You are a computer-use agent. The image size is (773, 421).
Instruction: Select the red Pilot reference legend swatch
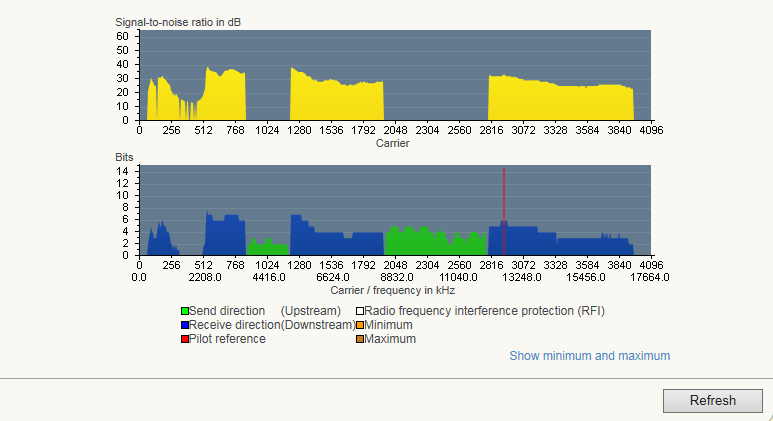click(185, 339)
